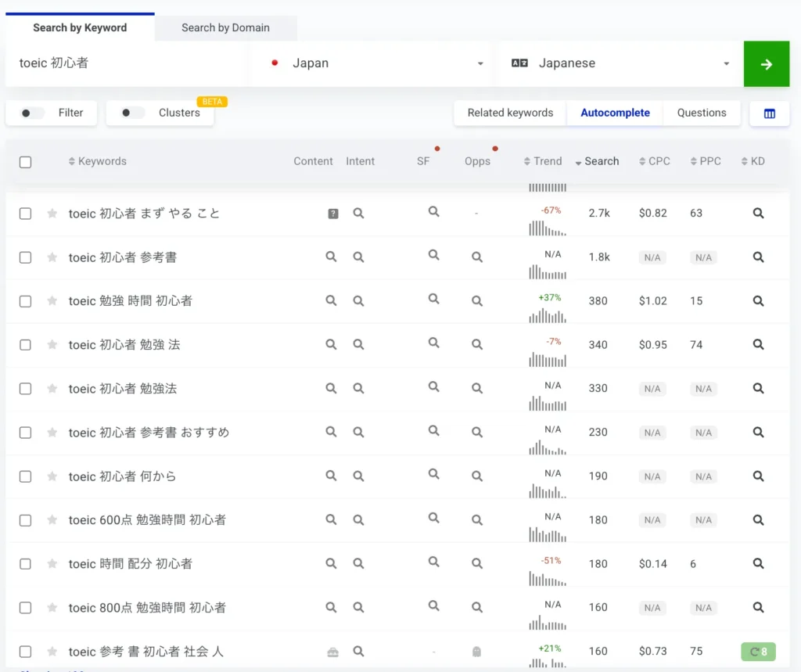Image resolution: width=801 pixels, height=672 pixels.
Task: Enable the Clusters toggle
Action: coord(132,113)
